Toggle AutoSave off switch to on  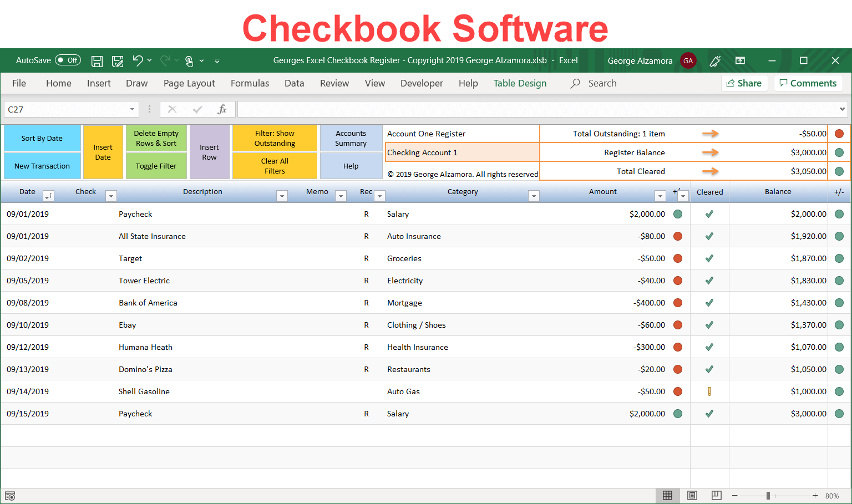click(67, 60)
